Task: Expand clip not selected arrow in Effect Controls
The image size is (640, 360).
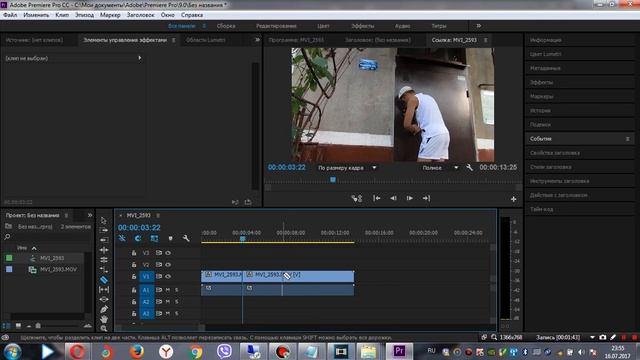Action: tap(140, 58)
